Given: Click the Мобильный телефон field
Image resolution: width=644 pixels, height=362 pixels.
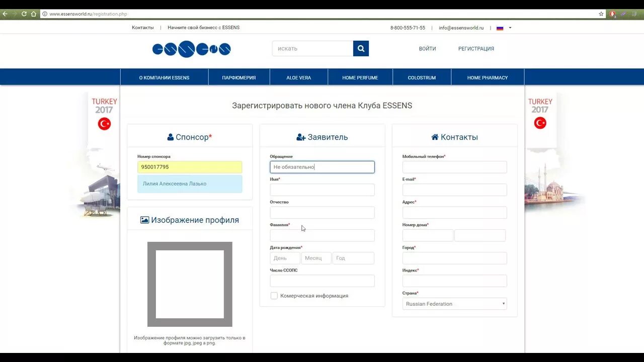Looking at the screenshot, I should 455,167.
